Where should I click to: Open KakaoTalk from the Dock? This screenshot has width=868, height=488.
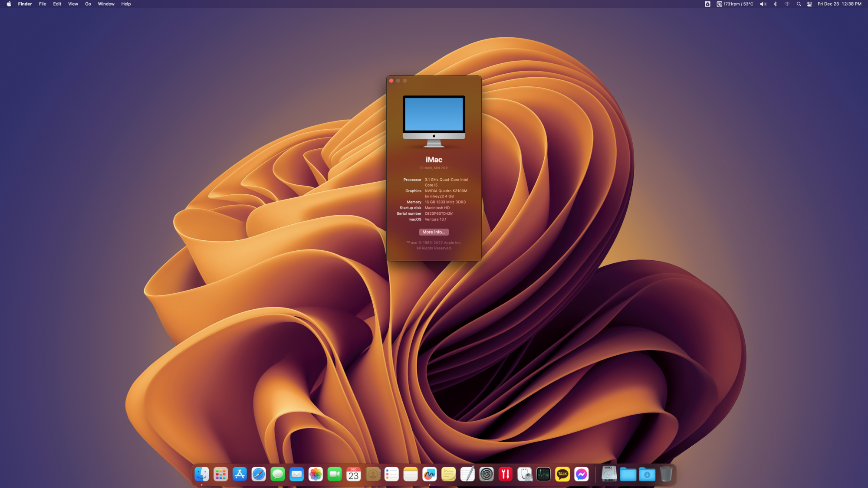click(562, 474)
